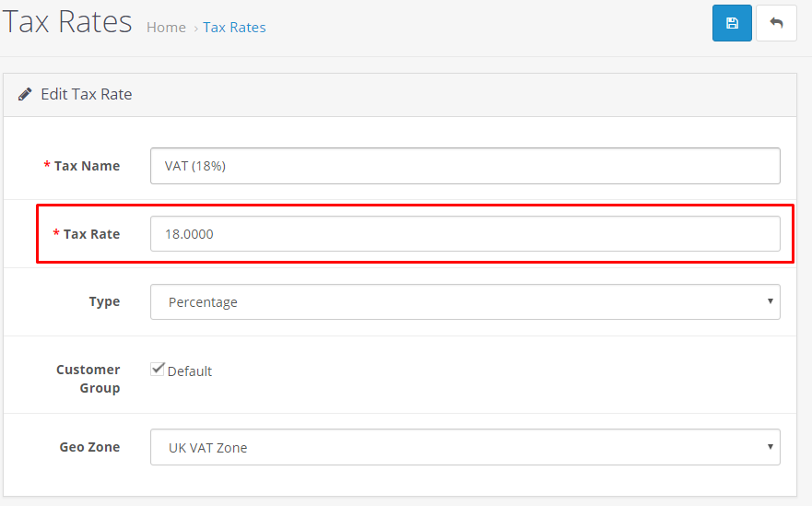
Task: Click the Geo Zone field label
Action: (x=89, y=447)
